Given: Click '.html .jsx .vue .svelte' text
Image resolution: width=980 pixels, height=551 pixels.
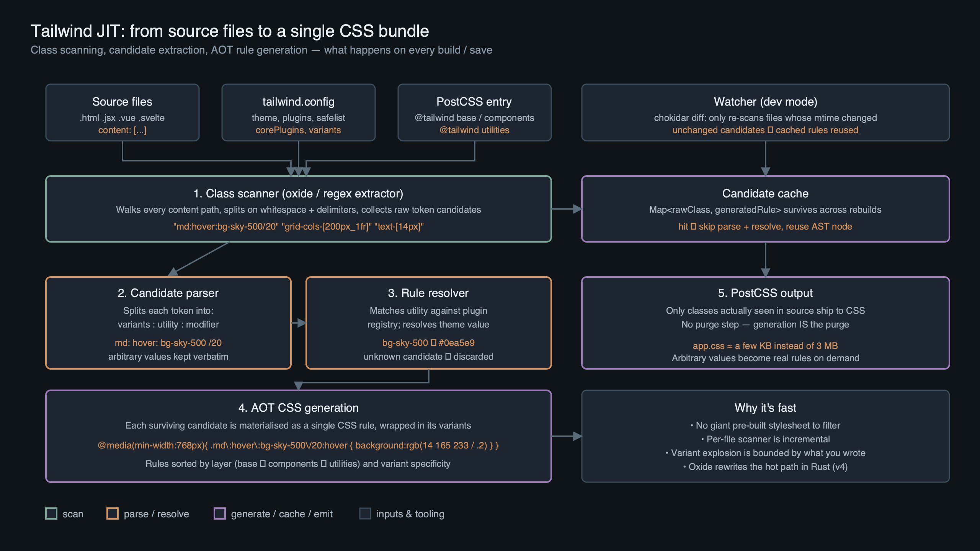Looking at the screenshot, I should tap(122, 118).
